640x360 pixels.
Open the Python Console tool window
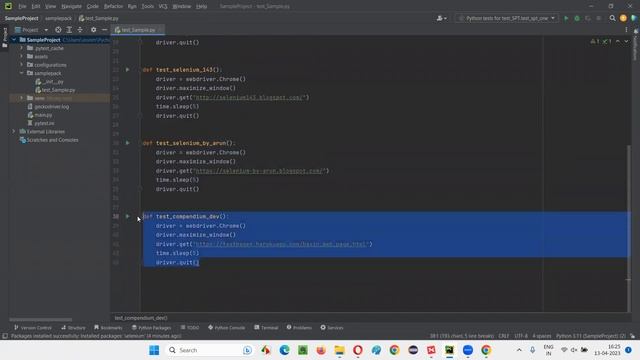(227, 328)
